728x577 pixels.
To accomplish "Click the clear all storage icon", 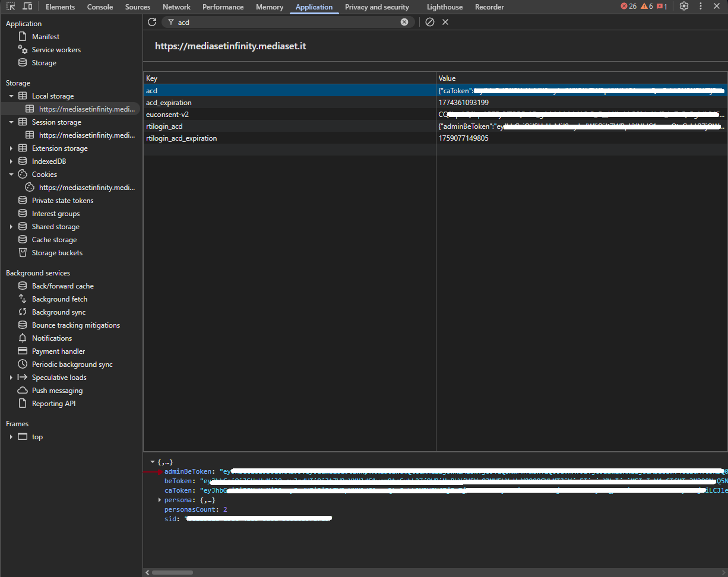I will point(430,22).
